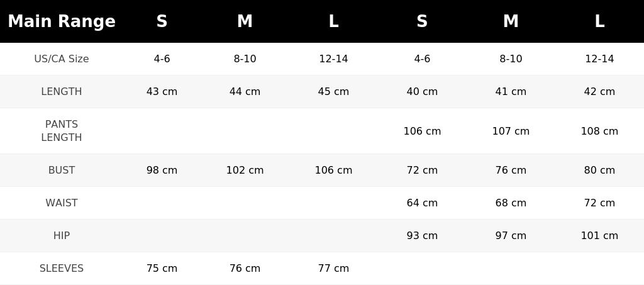Click the 43 cm length value

pos(162,92)
